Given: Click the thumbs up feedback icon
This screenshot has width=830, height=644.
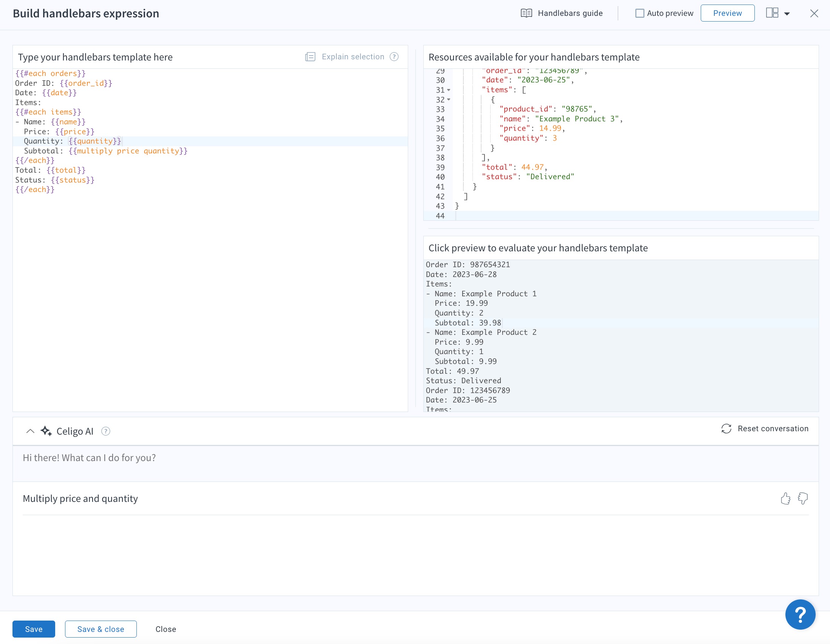Looking at the screenshot, I should (x=785, y=498).
